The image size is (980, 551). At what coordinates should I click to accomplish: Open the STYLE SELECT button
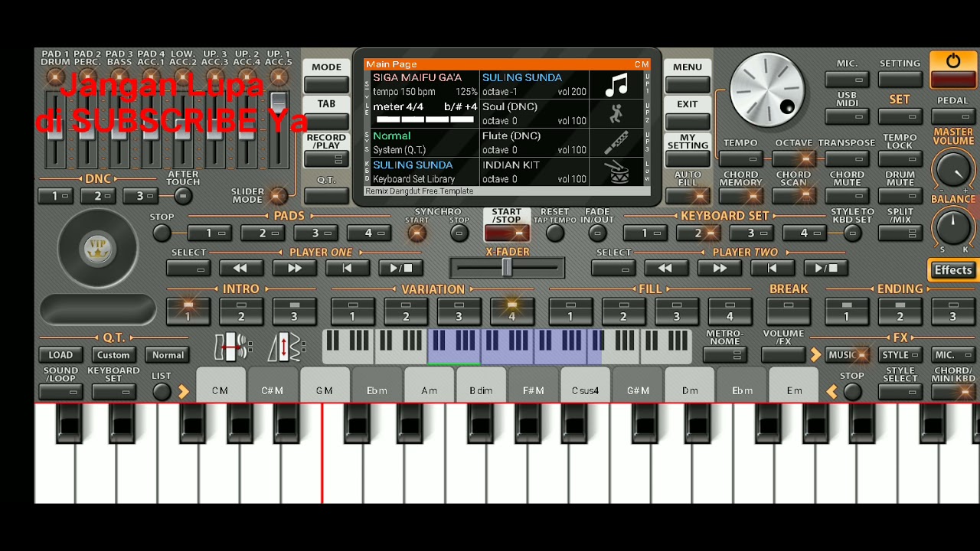click(900, 392)
